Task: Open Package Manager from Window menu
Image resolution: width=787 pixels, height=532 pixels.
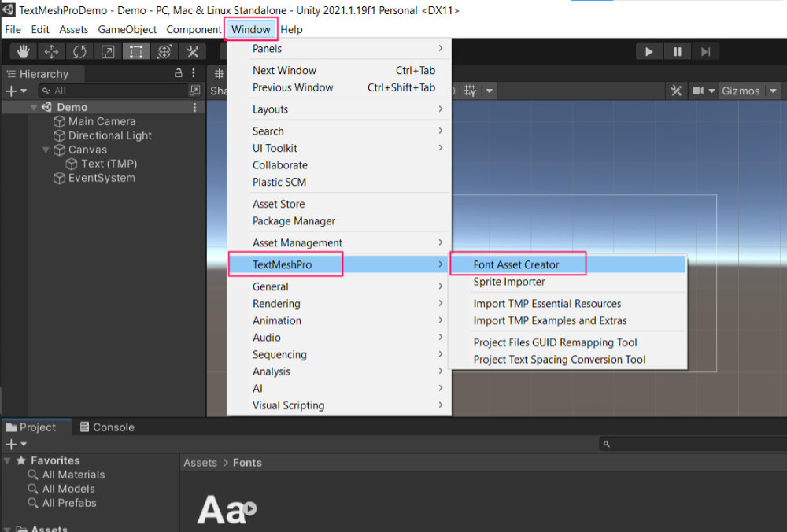Action: 339,221
